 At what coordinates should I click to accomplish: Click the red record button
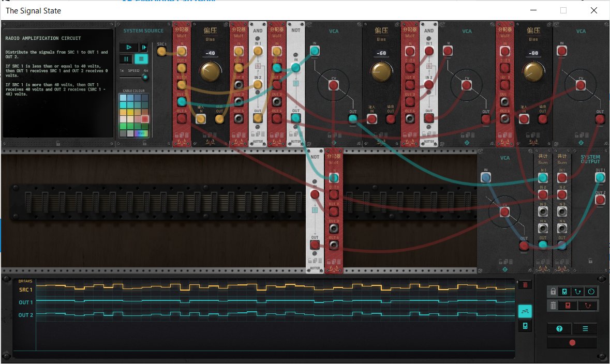572,343
